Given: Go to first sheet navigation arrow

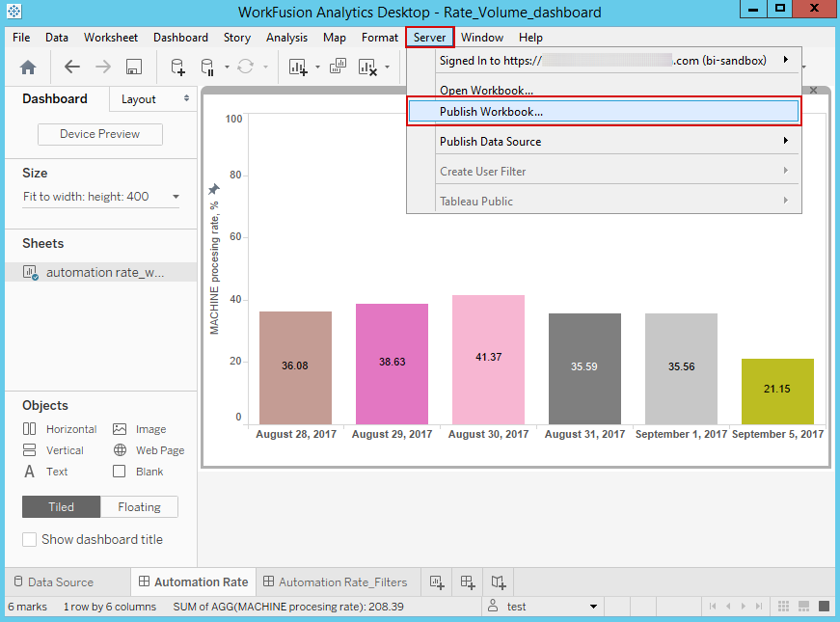Looking at the screenshot, I should pyautogui.click(x=713, y=606).
